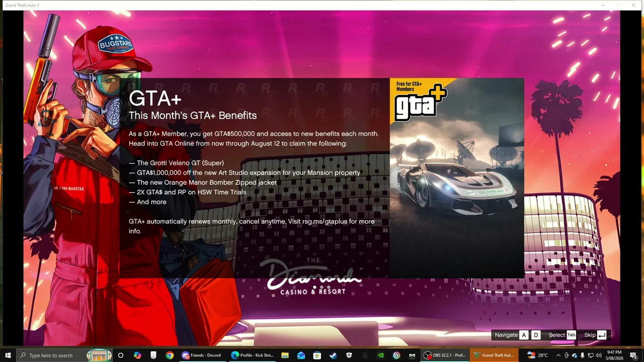
Task: Open File Explorer from the taskbar
Action: (x=285, y=355)
